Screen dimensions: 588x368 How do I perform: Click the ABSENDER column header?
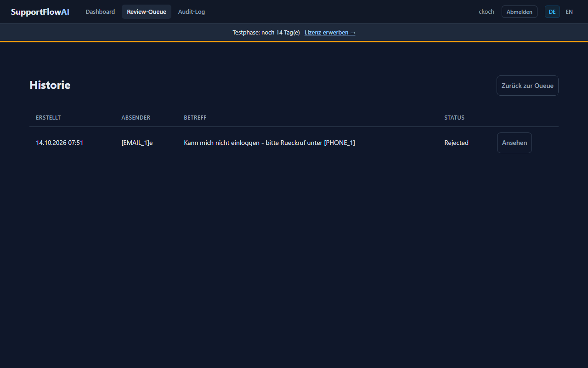pos(136,118)
